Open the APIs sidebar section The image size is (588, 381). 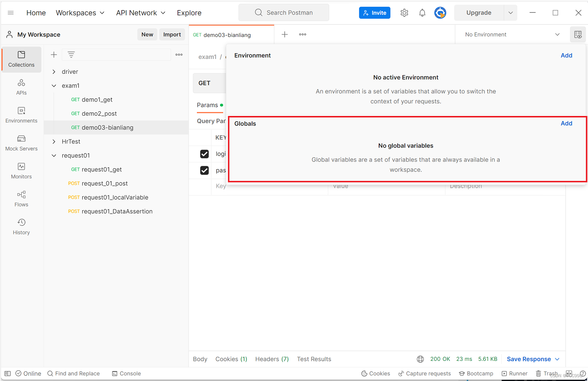click(x=21, y=87)
